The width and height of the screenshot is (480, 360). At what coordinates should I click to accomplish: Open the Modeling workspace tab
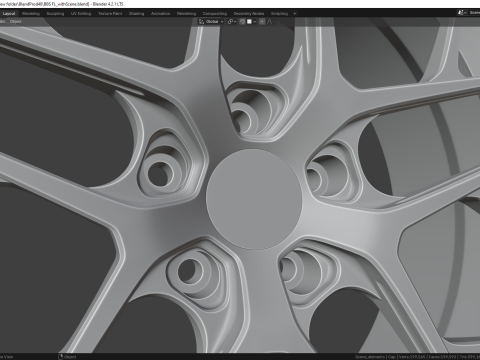point(31,14)
